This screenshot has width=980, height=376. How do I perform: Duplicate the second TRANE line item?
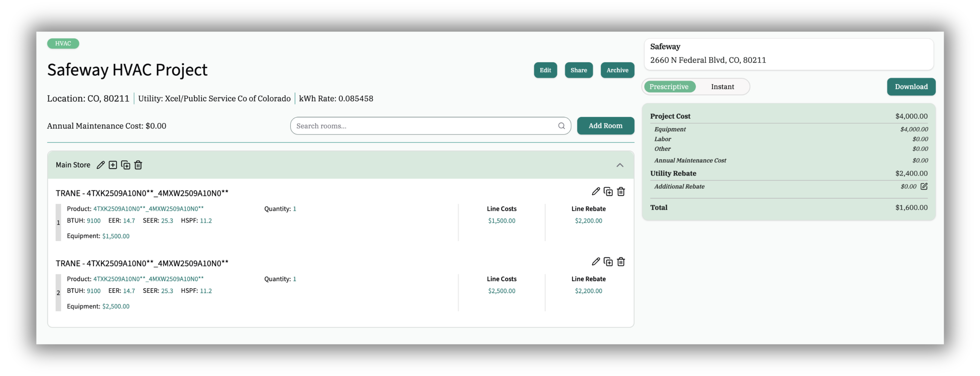click(608, 262)
